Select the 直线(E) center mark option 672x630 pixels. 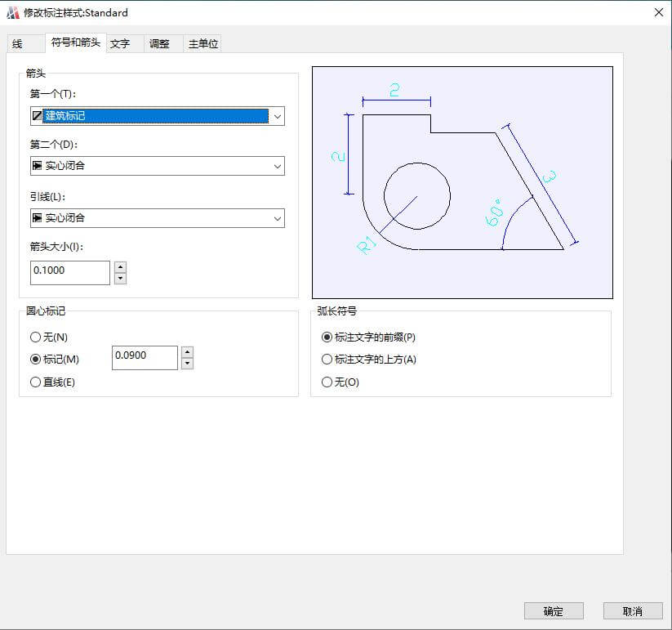click(x=35, y=381)
